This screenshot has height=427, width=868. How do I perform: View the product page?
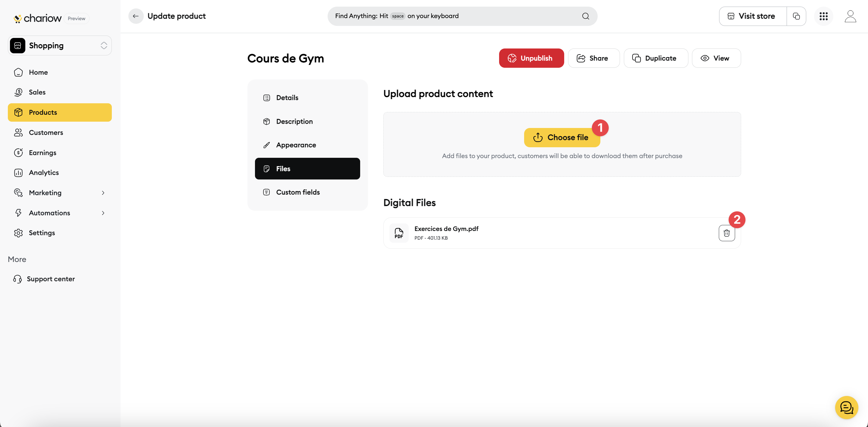point(716,58)
